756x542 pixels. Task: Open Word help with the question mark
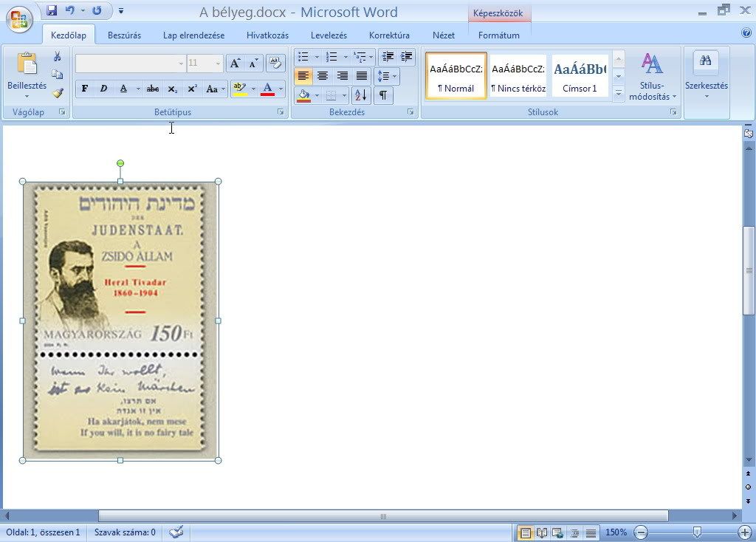pos(746,32)
